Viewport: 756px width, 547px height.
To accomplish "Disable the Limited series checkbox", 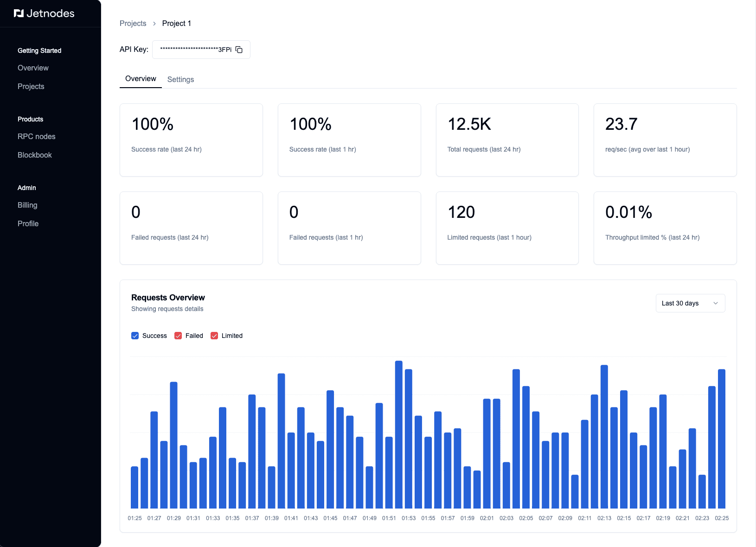I will [214, 336].
